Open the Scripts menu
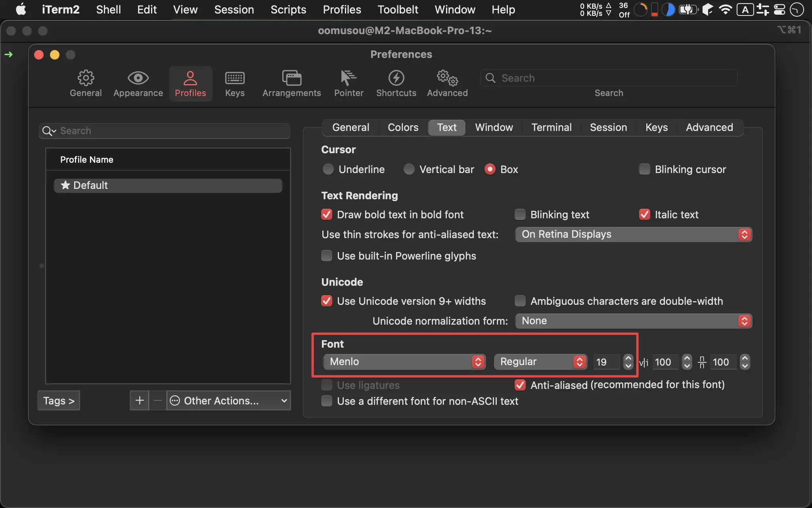This screenshot has height=508, width=812. (x=288, y=10)
